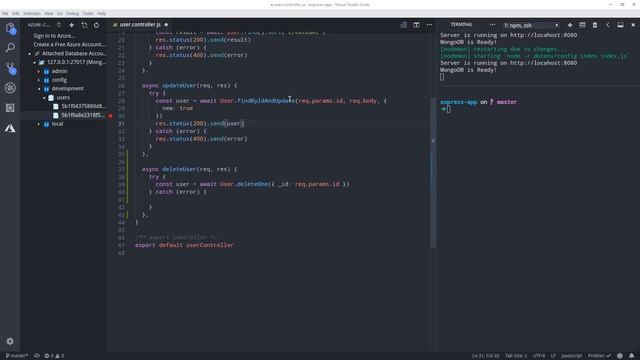This screenshot has width=640, height=360.
Task: Close the terminal panel
Action: pyautogui.click(x=633, y=25)
